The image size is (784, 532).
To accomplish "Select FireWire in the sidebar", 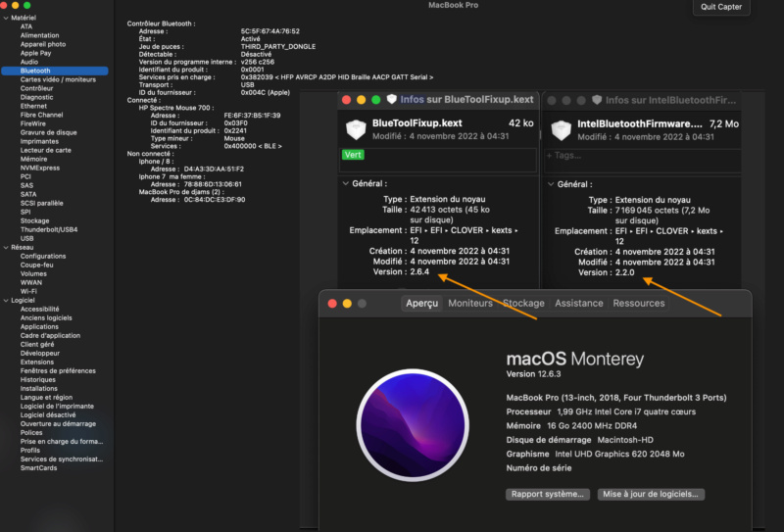I will pos(33,124).
